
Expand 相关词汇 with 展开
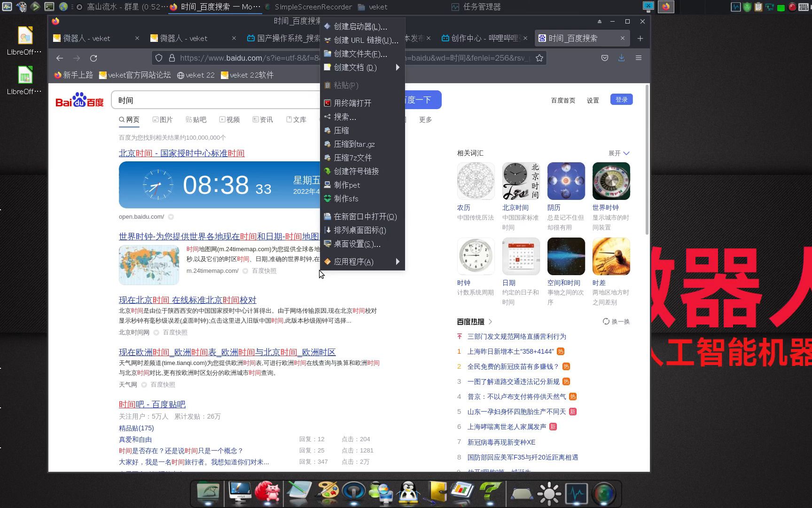[x=619, y=153]
